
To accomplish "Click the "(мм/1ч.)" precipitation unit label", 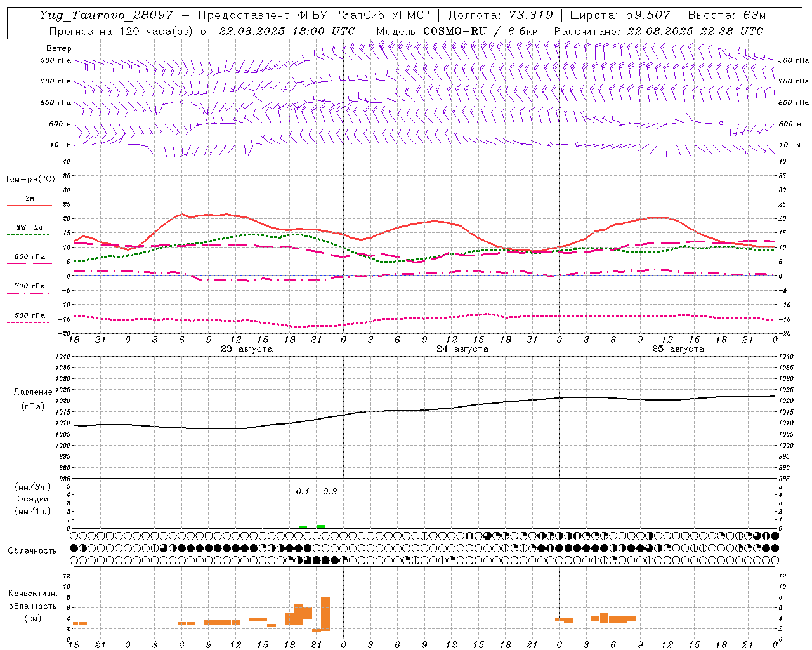I will [x=33, y=511].
